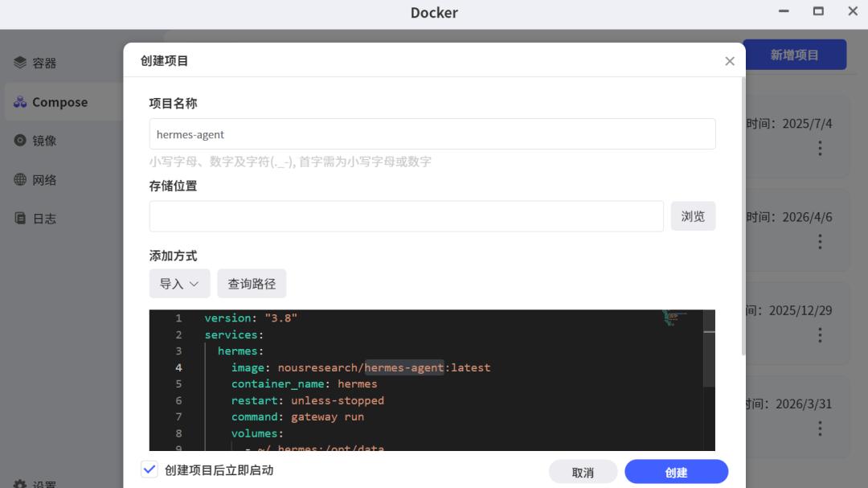Maximize the Docker window
Image resolution: width=868 pixels, height=488 pixels.
[x=818, y=11]
